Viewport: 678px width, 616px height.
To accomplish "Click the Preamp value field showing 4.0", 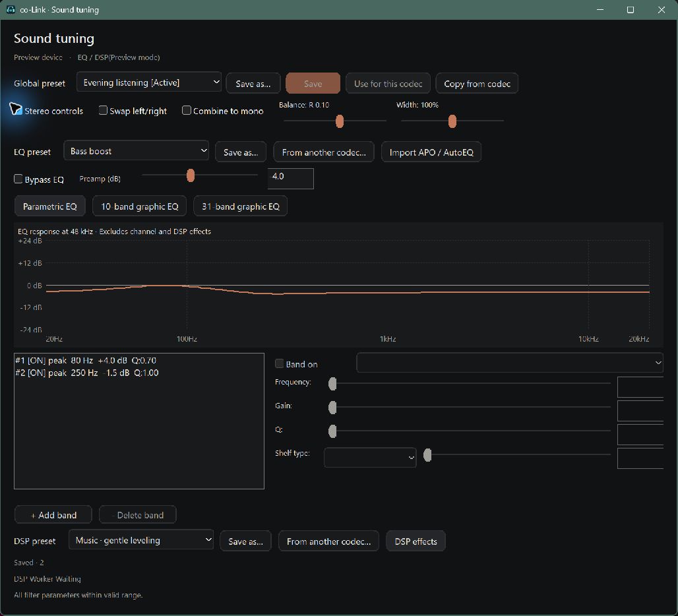I will [291, 178].
